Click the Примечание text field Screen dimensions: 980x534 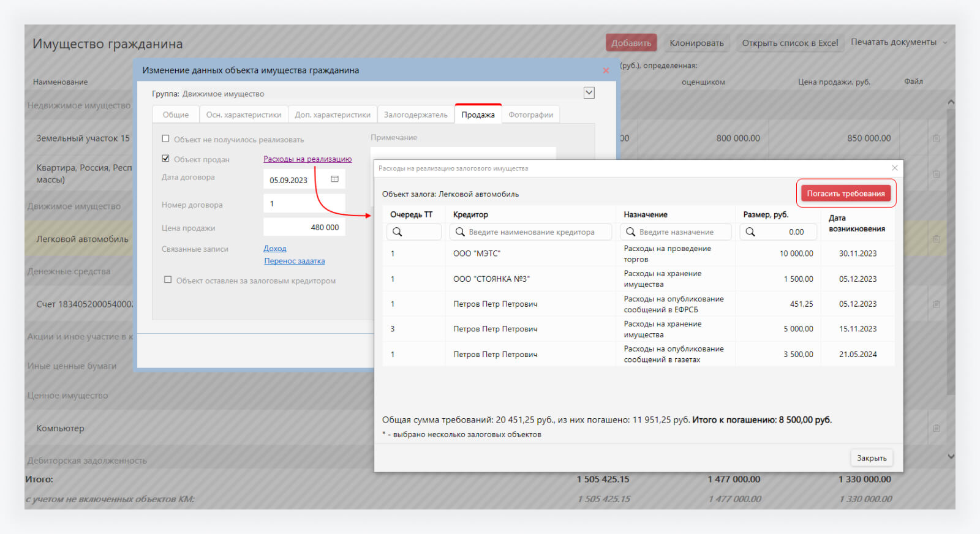(463, 152)
